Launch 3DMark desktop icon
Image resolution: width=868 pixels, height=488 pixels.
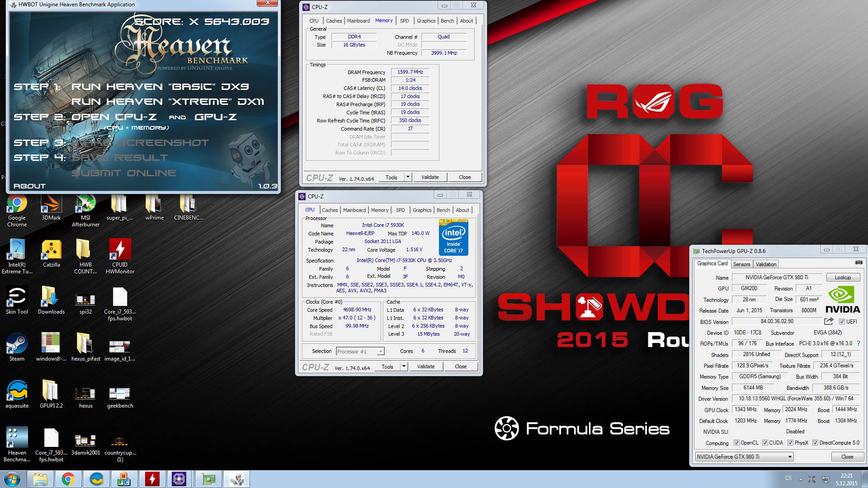[x=51, y=208]
